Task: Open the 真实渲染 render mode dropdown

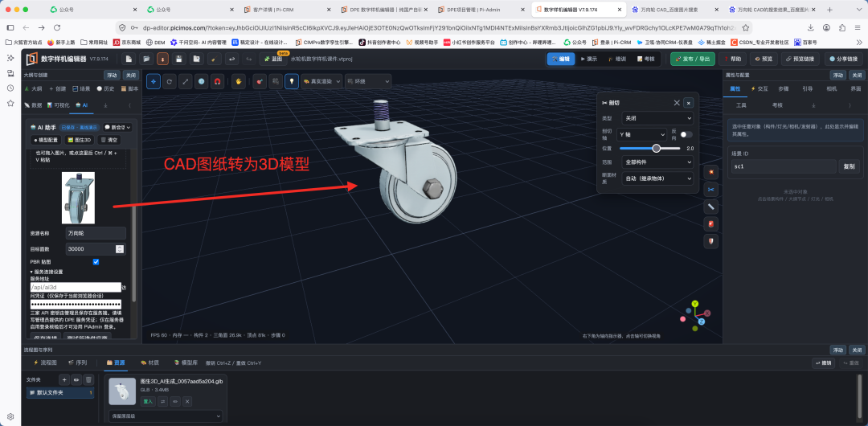Action: pyautogui.click(x=321, y=81)
